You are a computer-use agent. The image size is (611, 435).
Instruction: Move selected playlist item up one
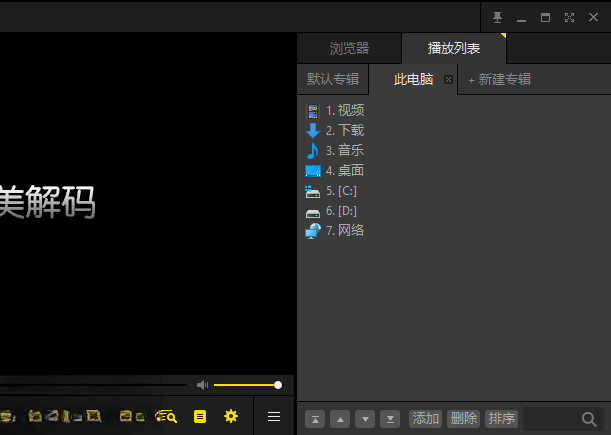tap(340, 419)
